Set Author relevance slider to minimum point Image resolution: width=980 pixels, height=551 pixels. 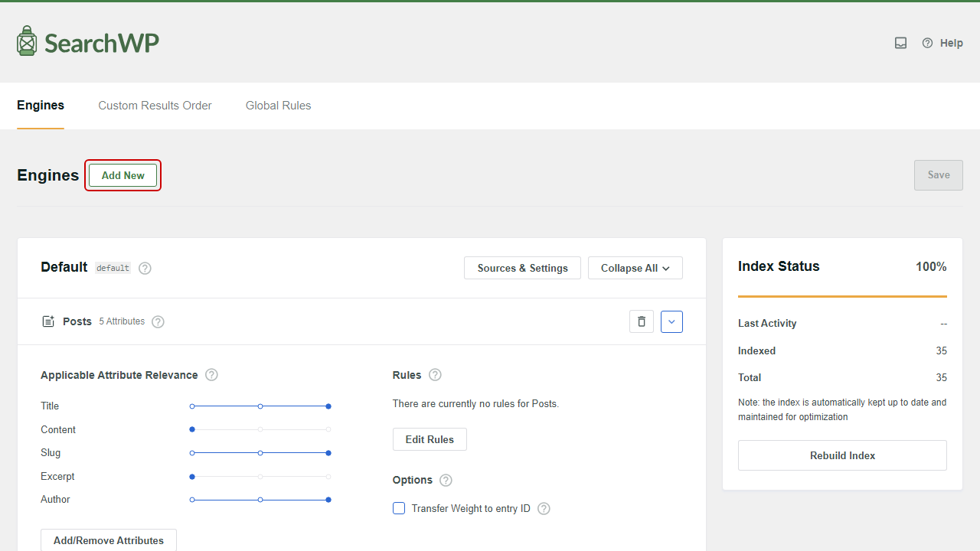(x=192, y=500)
